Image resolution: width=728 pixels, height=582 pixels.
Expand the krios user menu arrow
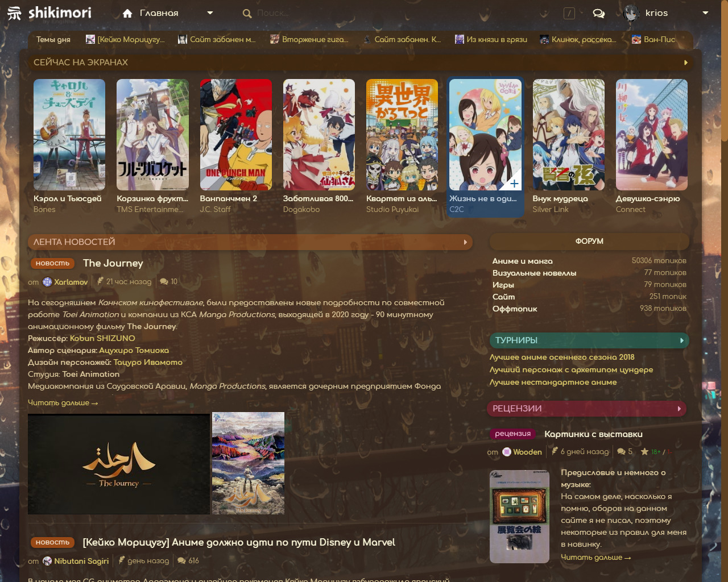pos(706,13)
